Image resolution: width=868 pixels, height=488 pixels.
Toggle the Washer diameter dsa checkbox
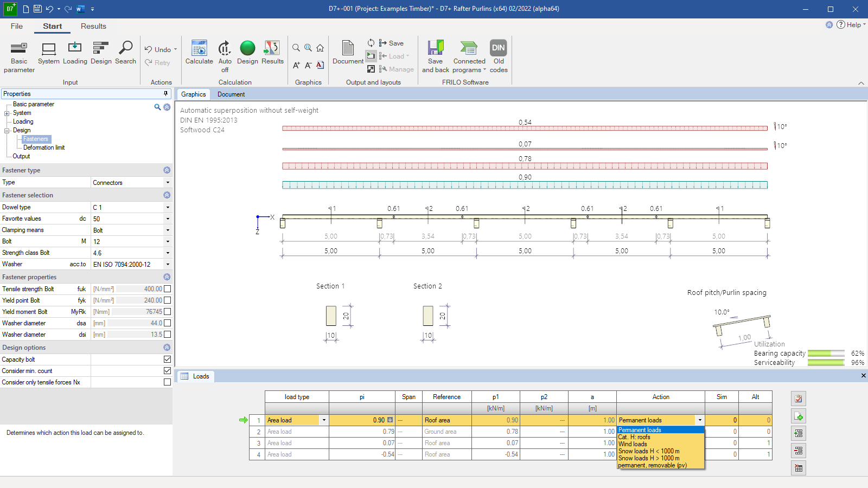coord(168,323)
